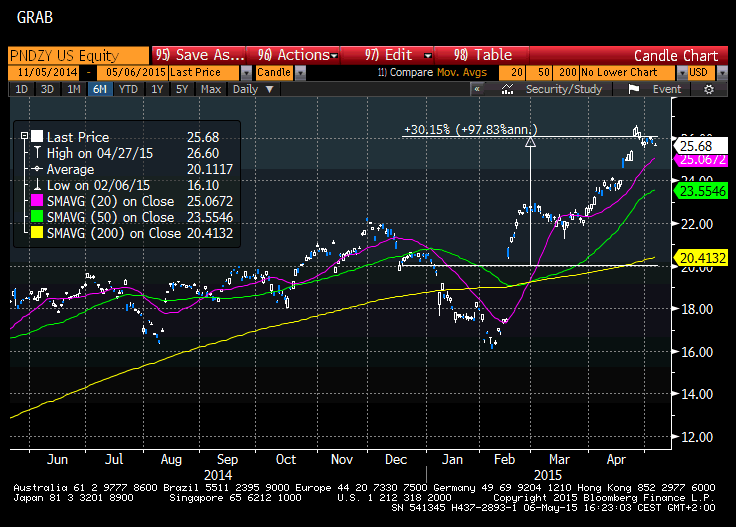
Task: Click the Last Price white swatch
Action: (37, 137)
